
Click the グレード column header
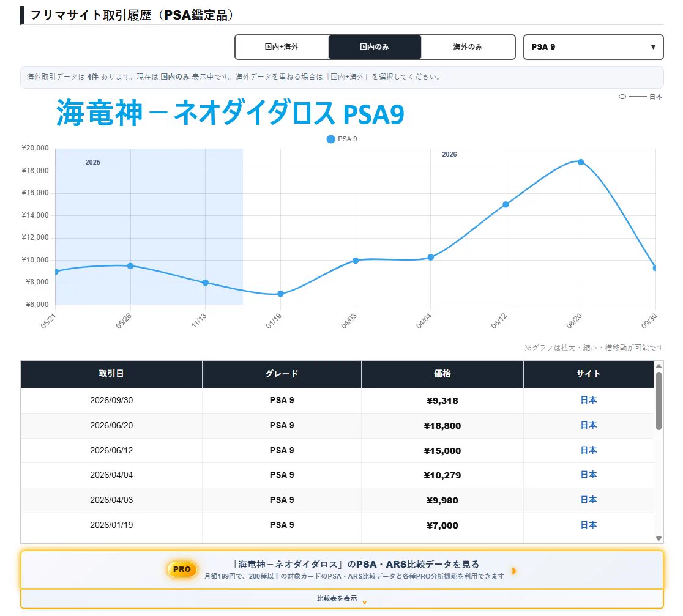click(282, 374)
